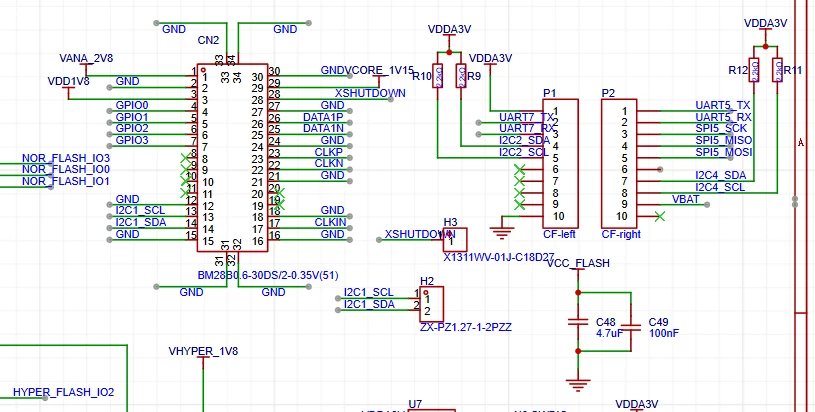Click I2C1_SDA label at H2 pin 2

pyautogui.click(x=369, y=304)
